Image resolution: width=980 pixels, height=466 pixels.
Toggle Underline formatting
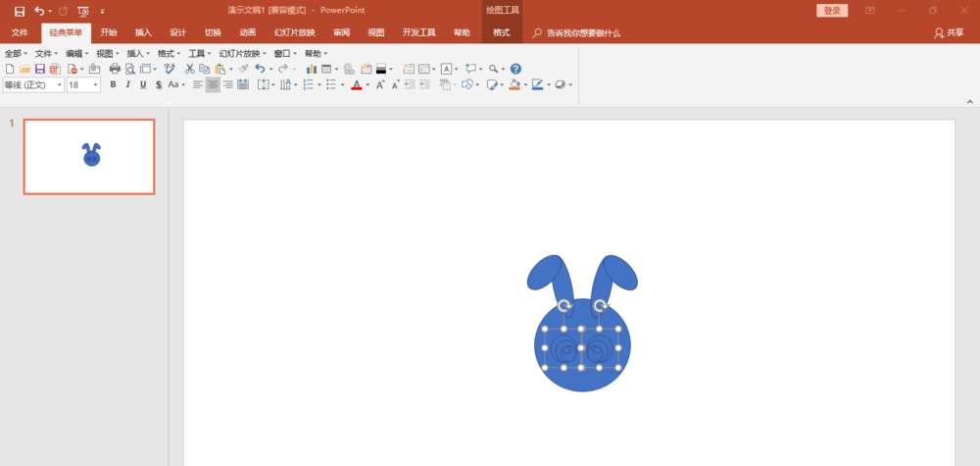click(143, 84)
